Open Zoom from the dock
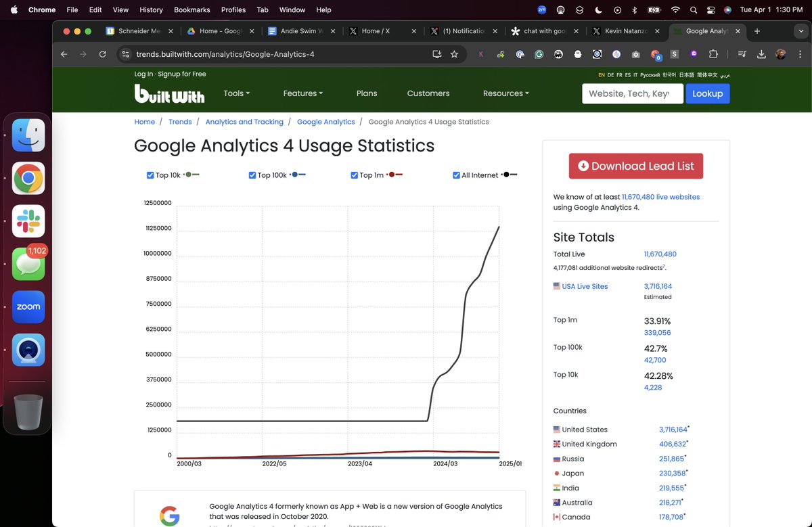 pos(28,307)
